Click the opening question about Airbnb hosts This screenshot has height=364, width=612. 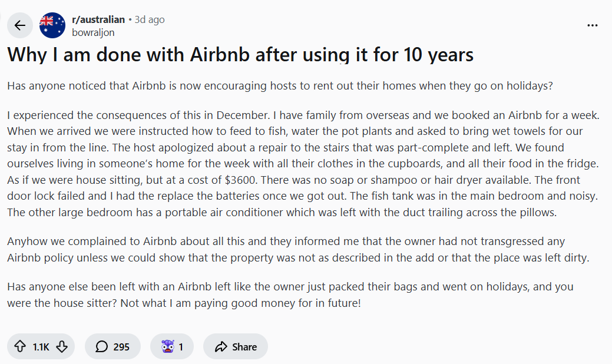pyautogui.click(x=280, y=85)
